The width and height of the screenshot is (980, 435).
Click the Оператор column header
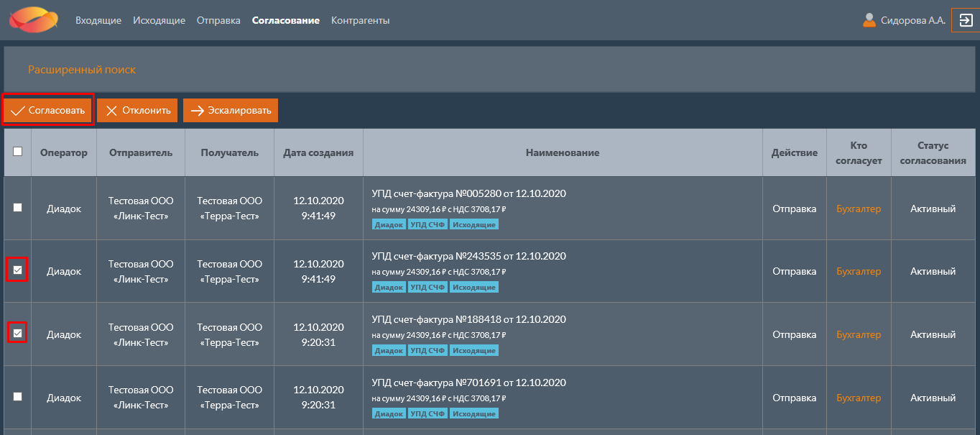64,152
